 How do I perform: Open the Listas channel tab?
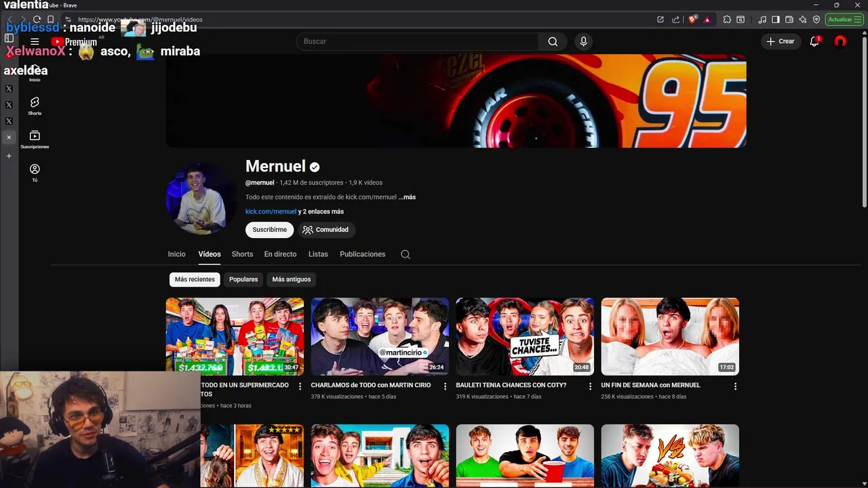[x=318, y=254]
